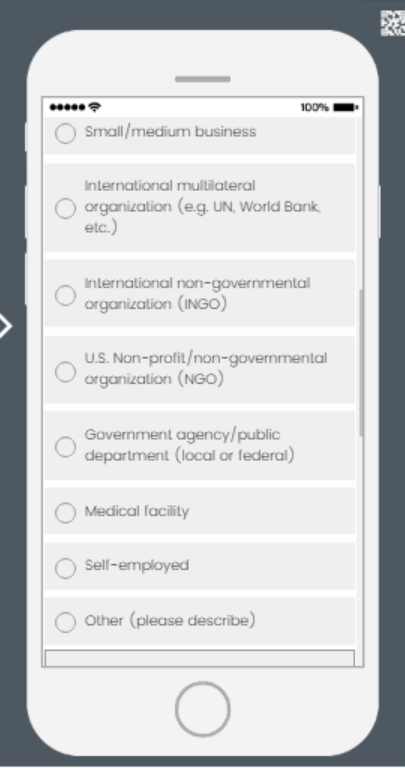
Task: Choose the Medical facility radio button
Action: (65, 513)
